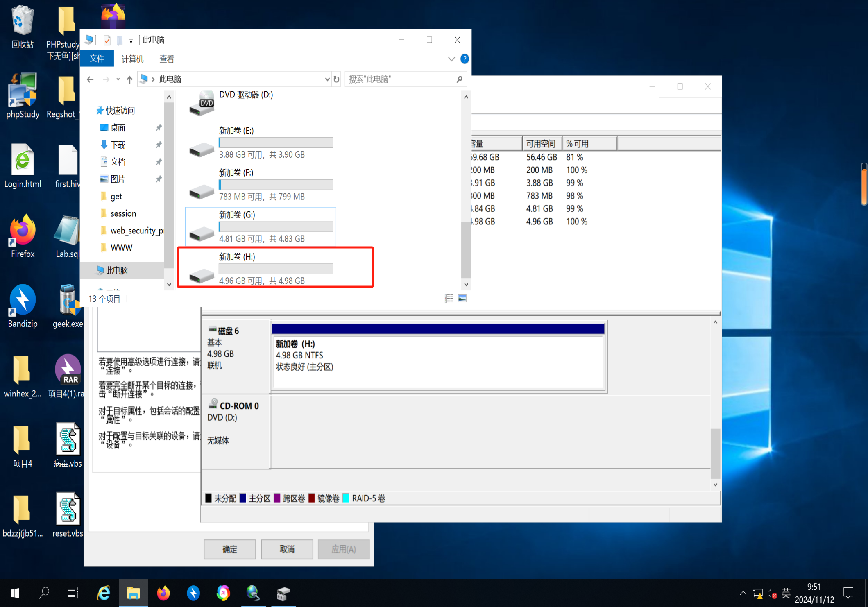The image size is (868, 607).
Task: Select 快速访问 in navigation pane
Action: pyautogui.click(x=116, y=110)
